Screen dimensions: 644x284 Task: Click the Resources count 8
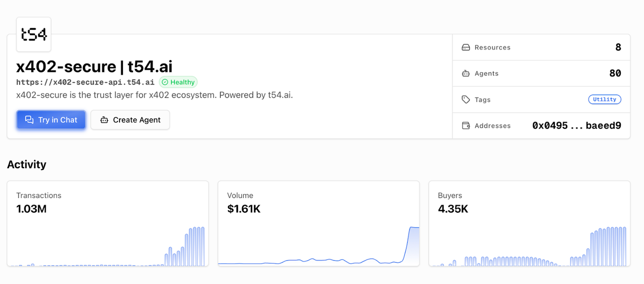pyautogui.click(x=618, y=47)
